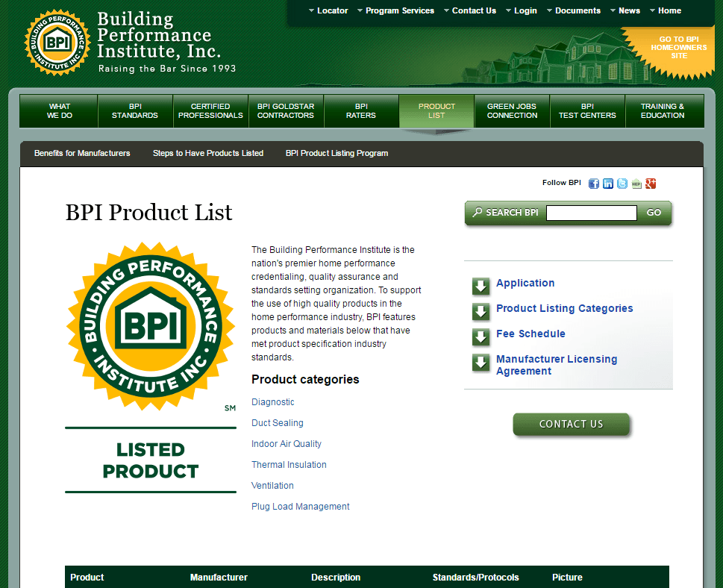
Task: Expand the Program Services dropdown
Action: point(395,10)
